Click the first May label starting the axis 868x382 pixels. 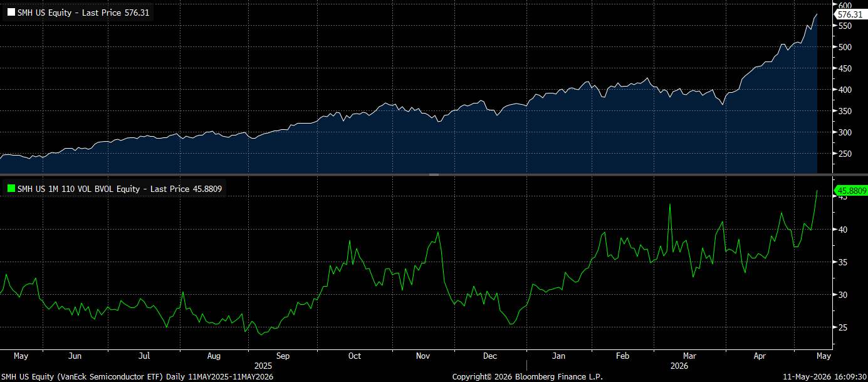click(x=21, y=356)
